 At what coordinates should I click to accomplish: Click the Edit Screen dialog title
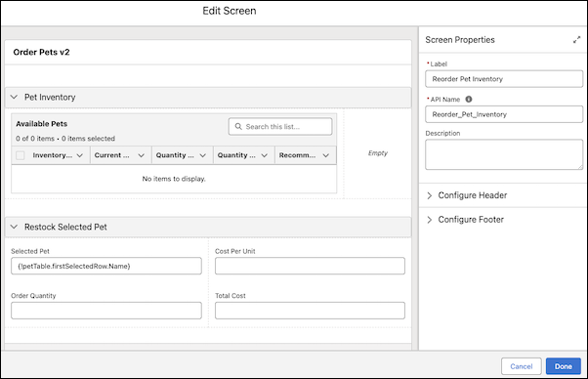[230, 11]
